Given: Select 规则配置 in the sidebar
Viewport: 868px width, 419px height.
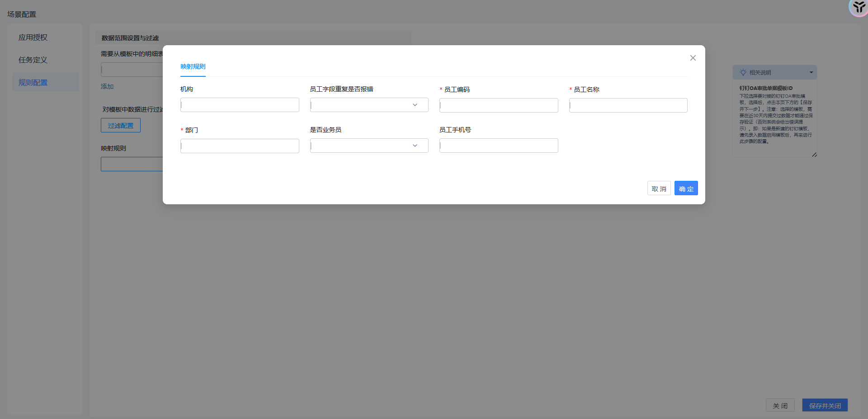Looking at the screenshot, I should pos(33,82).
